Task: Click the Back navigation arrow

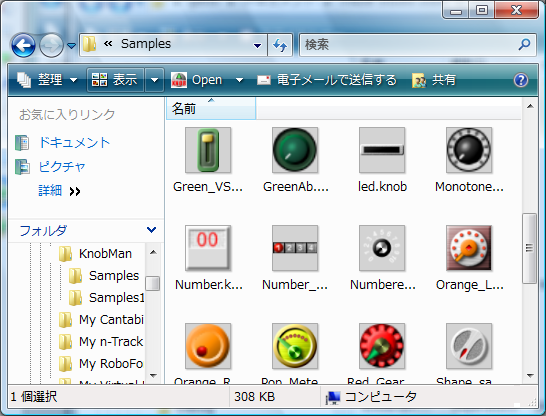Action: coord(23,45)
